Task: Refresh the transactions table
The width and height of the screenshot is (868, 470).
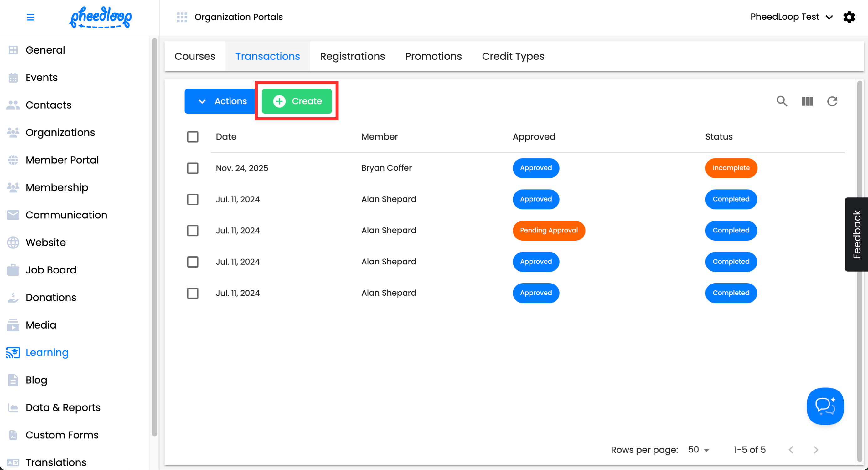Action: click(x=832, y=101)
